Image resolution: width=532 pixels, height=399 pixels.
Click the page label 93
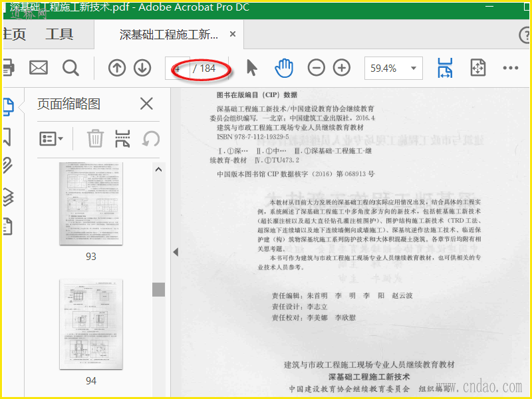coord(91,257)
